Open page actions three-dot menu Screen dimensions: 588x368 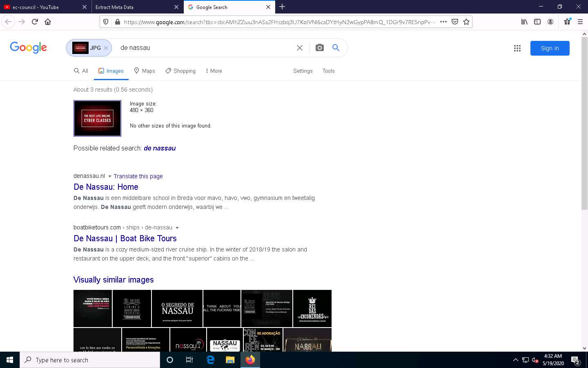click(x=443, y=22)
